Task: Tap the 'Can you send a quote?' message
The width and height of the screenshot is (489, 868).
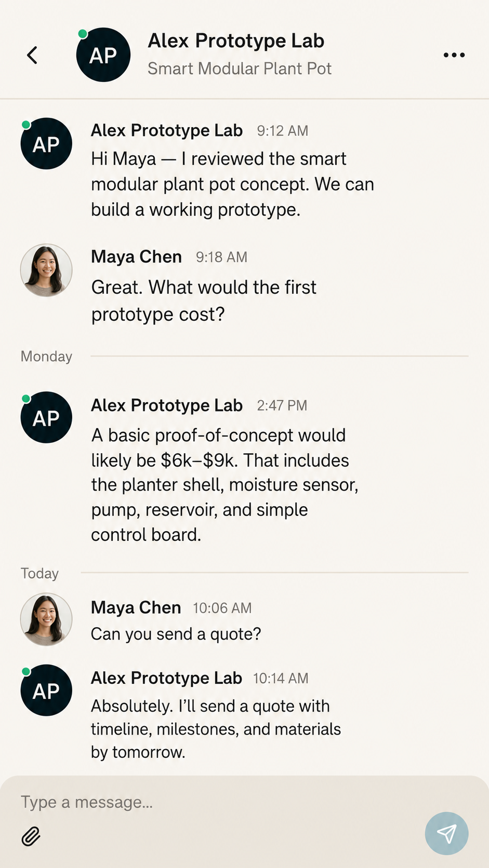Action: pos(176,634)
